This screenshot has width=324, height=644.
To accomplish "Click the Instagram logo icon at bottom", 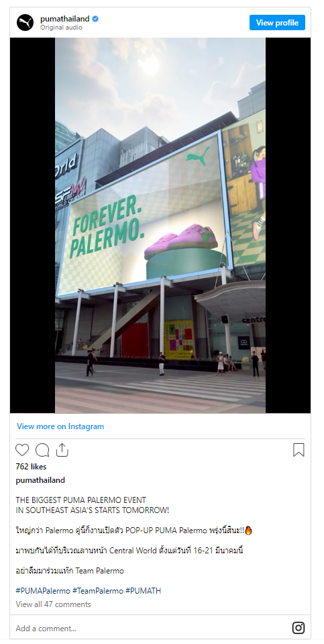I will coord(298,628).
